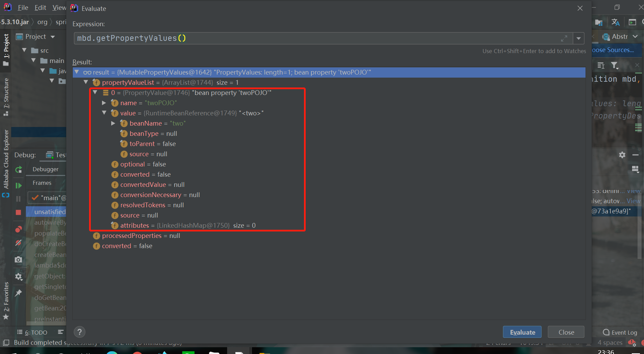This screenshot has height=354, width=644.
Task: Expand the name field node
Action: point(104,103)
